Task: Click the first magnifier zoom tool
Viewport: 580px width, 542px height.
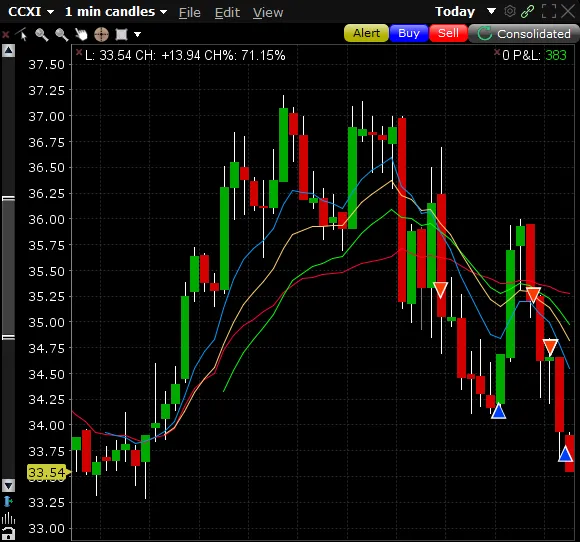Action: pos(41,34)
